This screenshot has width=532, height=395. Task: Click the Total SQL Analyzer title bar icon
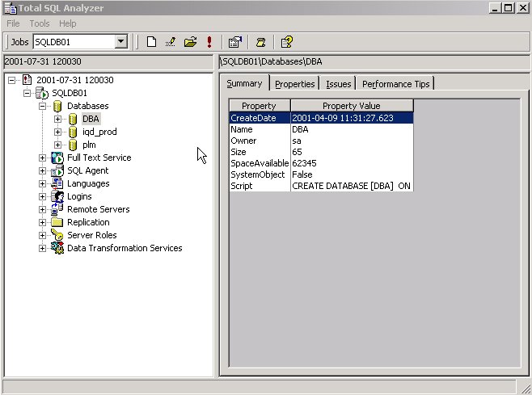click(x=11, y=8)
